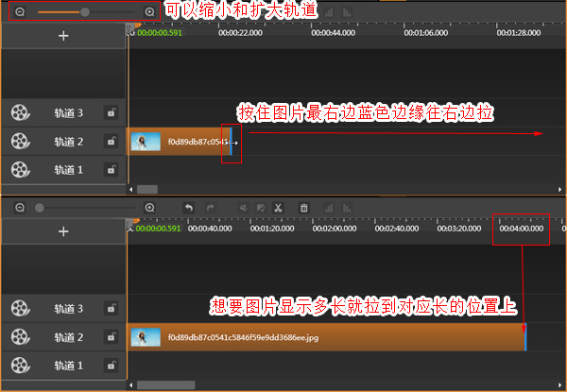567x392 pixels.
Task: Click the left scroll arrow under the lower timeline
Action: pyautogui.click(x=131, y=385)
